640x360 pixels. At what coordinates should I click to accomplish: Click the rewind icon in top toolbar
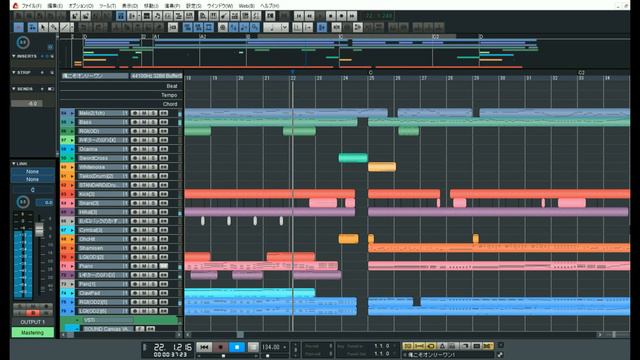tap(309, 16)
